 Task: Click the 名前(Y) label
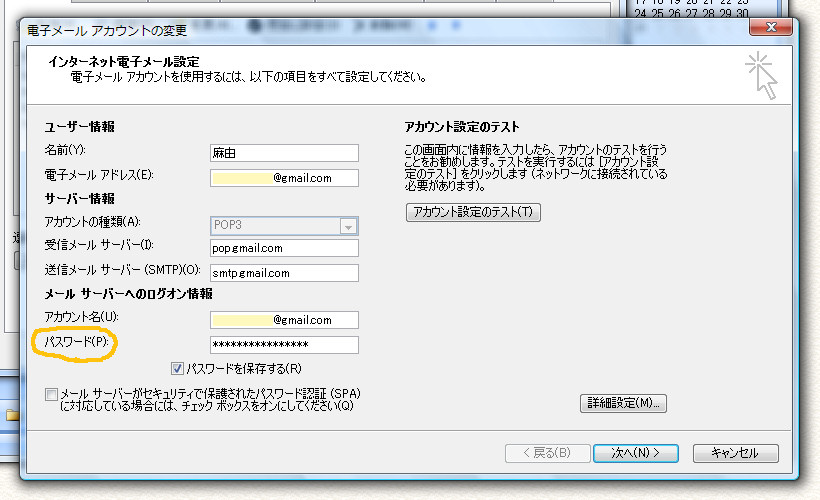[65, 150]
